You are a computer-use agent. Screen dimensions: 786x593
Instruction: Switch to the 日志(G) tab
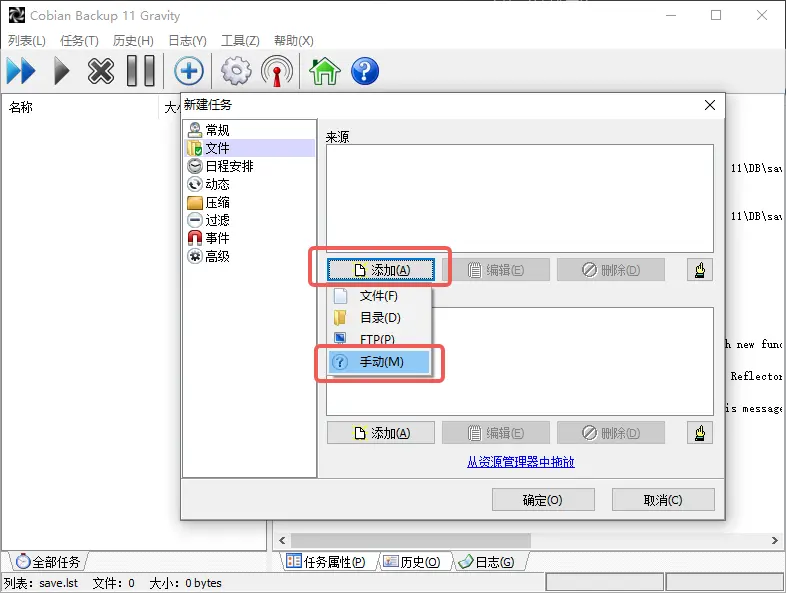487,562
